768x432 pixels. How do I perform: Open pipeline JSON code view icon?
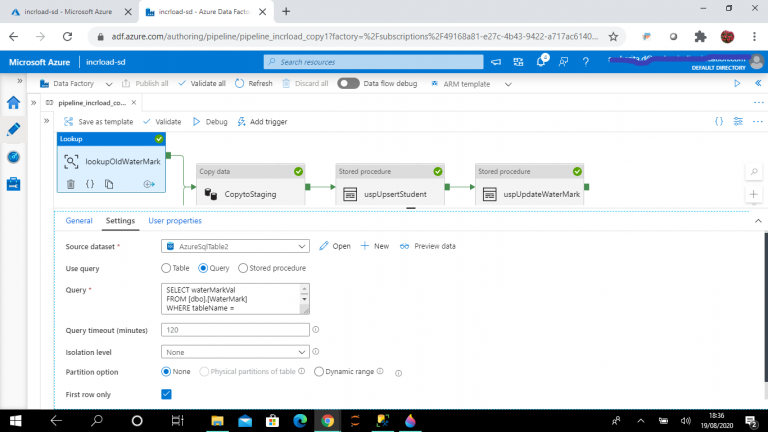(719, 121)
